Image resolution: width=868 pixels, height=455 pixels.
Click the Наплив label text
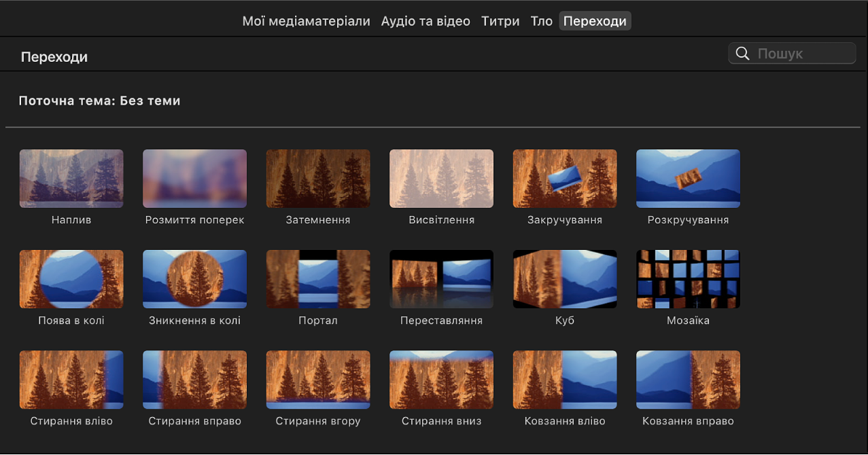pyautogui.click(x=71, y=220)
